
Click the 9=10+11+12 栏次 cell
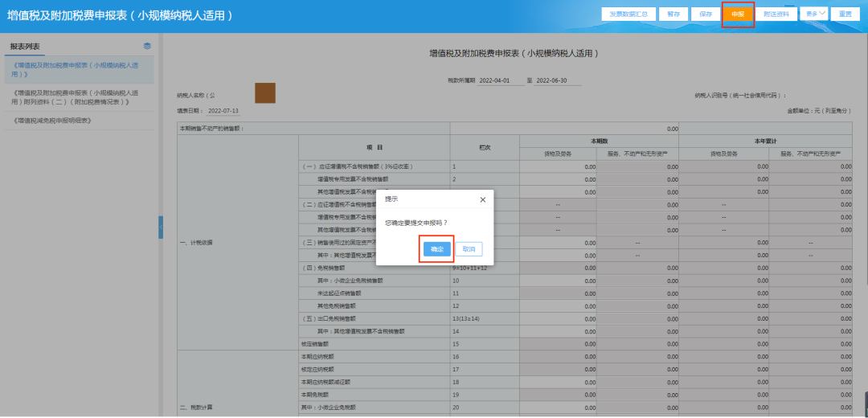click(485, 268)
